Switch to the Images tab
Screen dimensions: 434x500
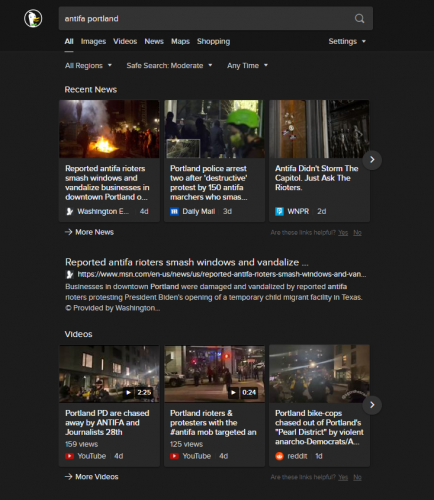tap(93, 41)
